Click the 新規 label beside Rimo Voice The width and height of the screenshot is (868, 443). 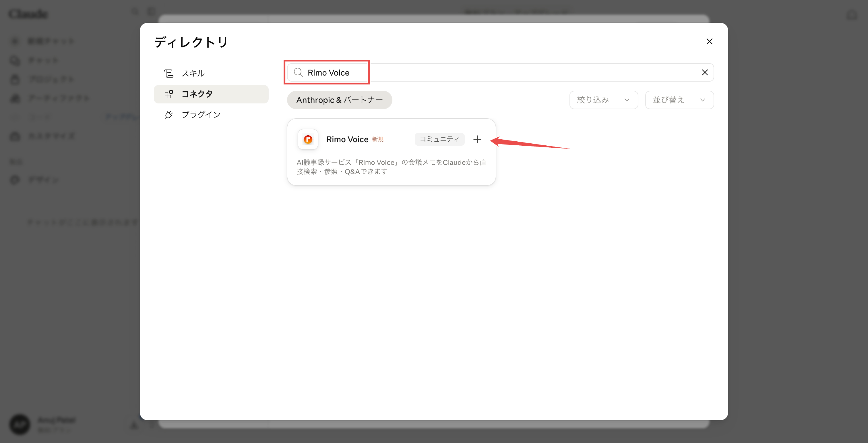pos(378,139)
